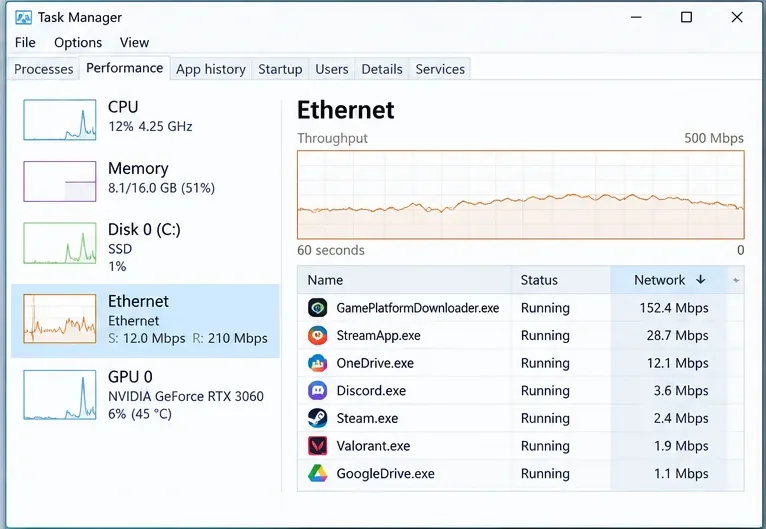The width and height of the screenshot is (766, 529).
Task: Open the View menu
Action: [134, 42]
